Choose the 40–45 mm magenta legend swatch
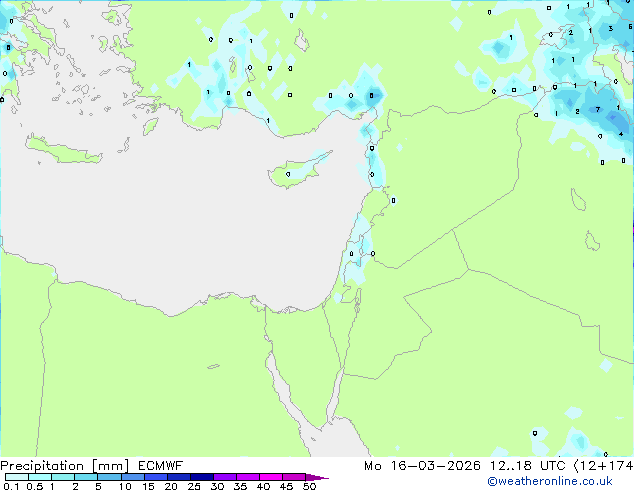The width and height of the screenshot is (634, 490). [x=271, y=477]
